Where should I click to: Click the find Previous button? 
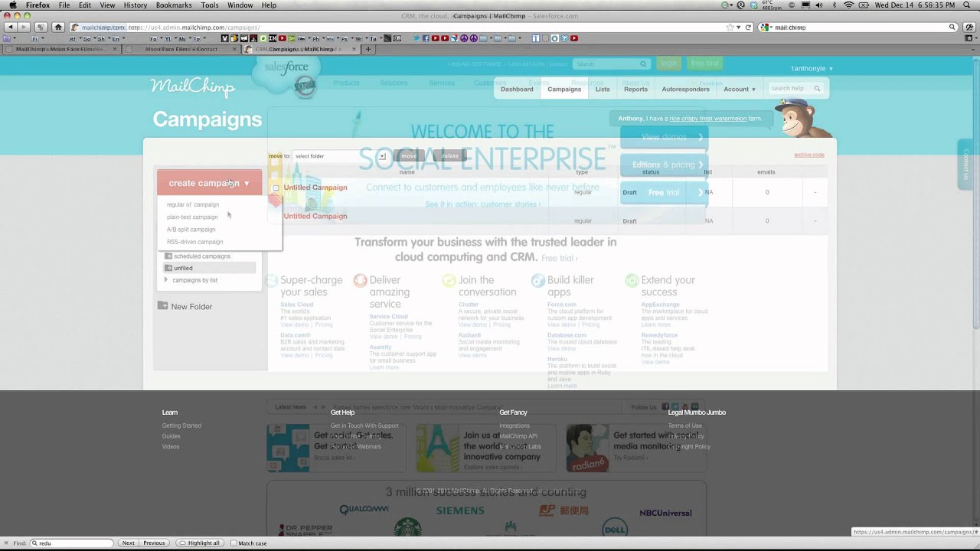(154, 543)
